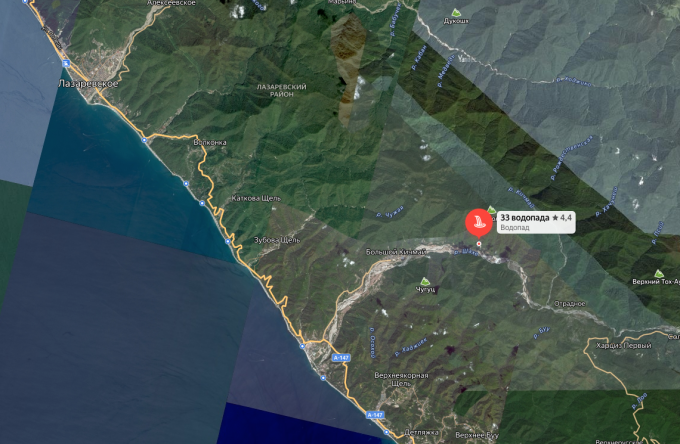Open the Лазаревское railway station icon
680x444 pixels.
(66, 64)
